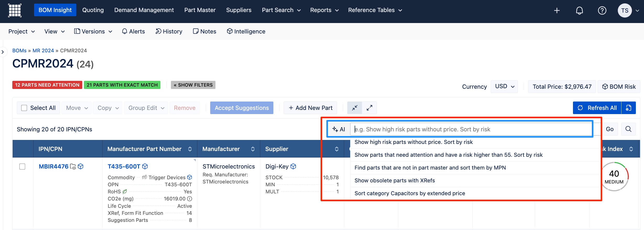Click the magnifier search icon beside Go
644x230 pixels.
628,129
